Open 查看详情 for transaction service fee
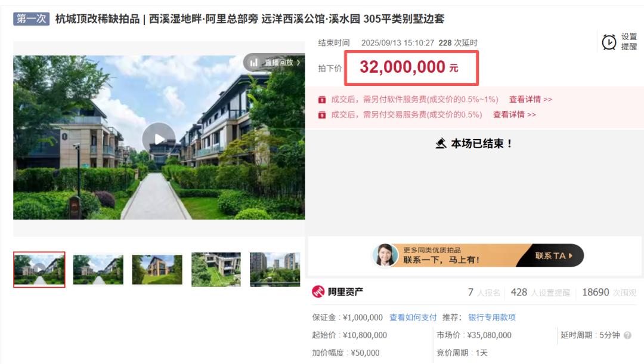644x364 pixels. pos(514,115)
